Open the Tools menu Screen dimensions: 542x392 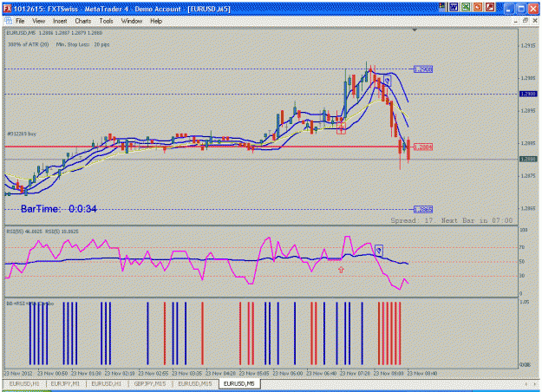106,21
